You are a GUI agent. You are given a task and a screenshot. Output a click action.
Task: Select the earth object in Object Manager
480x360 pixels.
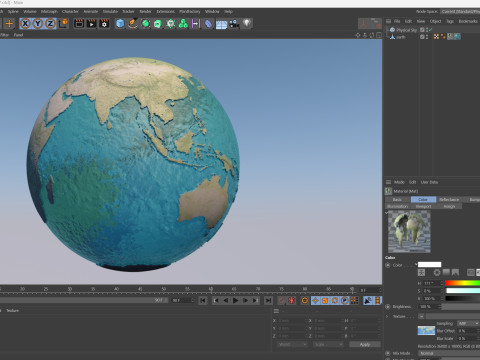(401, 37)
